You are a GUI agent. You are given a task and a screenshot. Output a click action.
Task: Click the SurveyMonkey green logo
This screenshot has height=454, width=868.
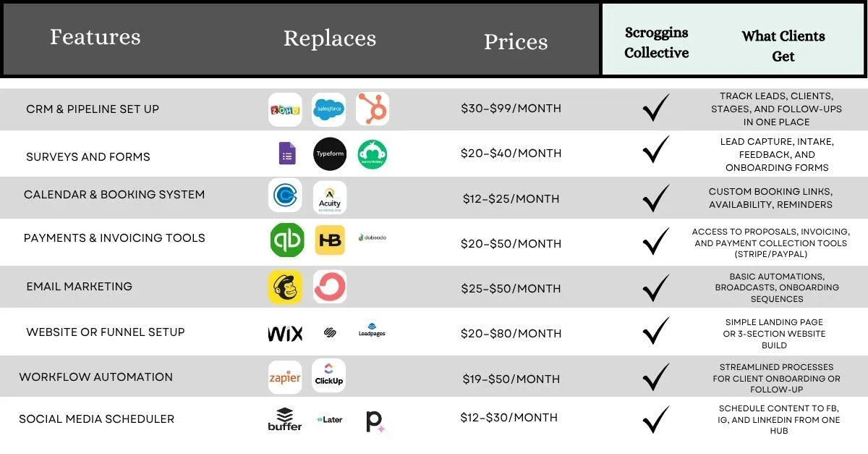pyautogui.click(x=373, y=154)
